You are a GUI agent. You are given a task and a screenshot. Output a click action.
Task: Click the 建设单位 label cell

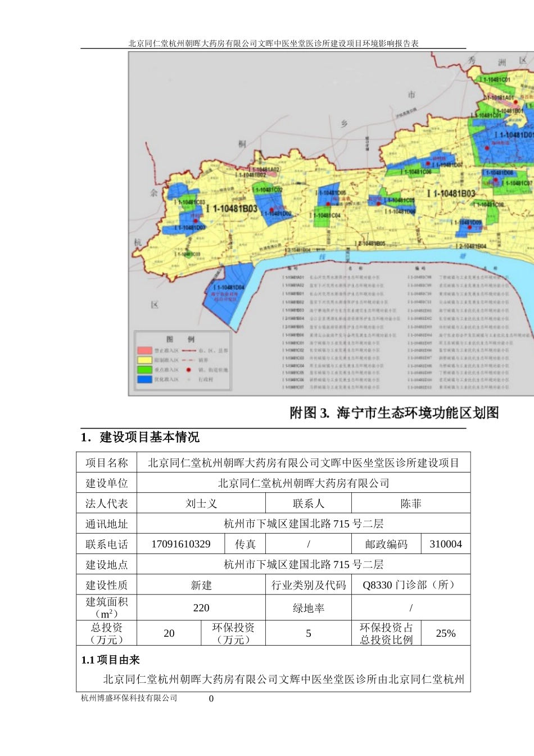(107, 483)
